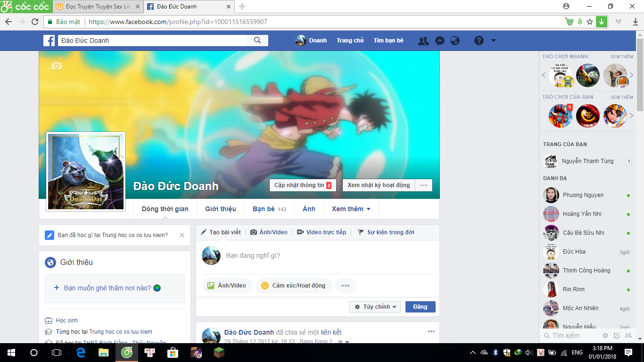Expand account dropdown arrow in top bar
Screen dimensions: 644x362
tap(494, 41)
